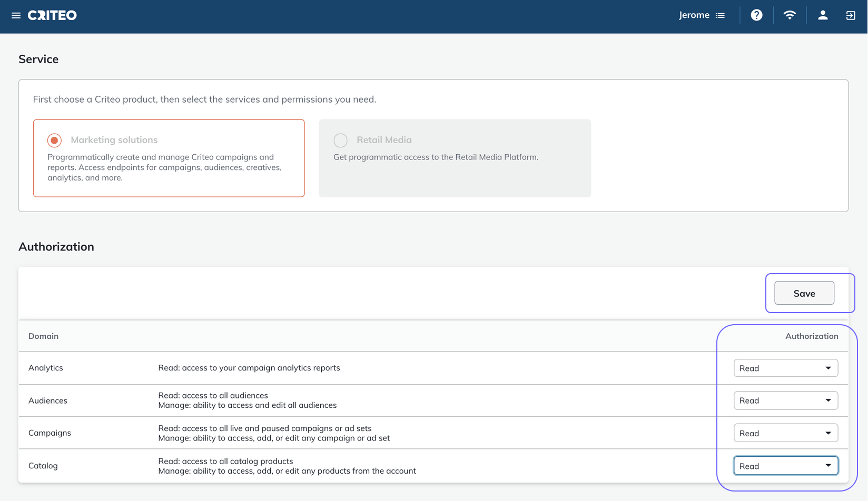Click 'Read: access to all catalog products'
868x501 pixels.
click(x=225, y=461)
